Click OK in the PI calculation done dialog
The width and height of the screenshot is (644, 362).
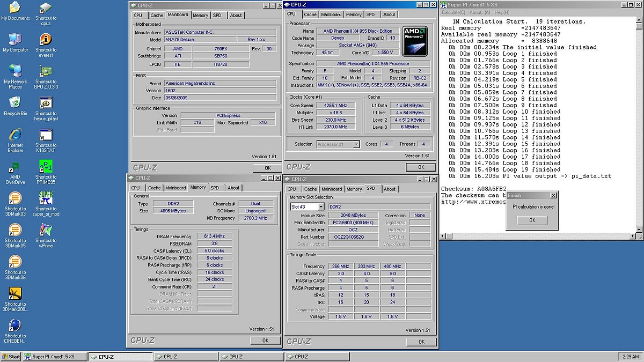coord(532,220)
